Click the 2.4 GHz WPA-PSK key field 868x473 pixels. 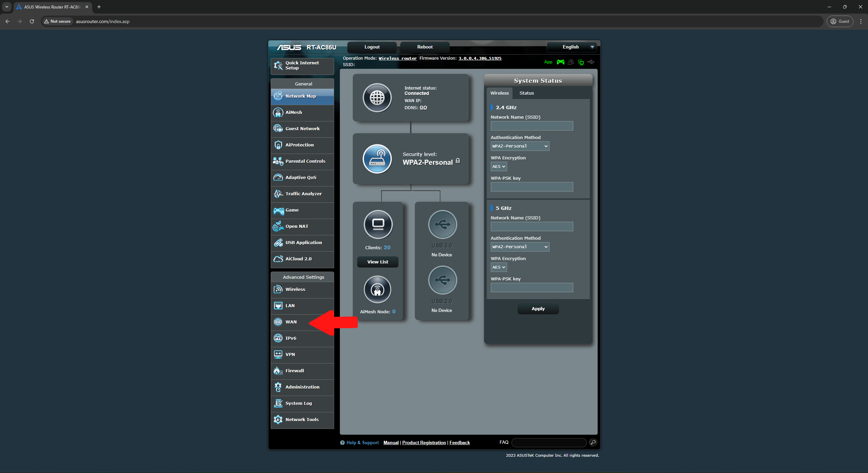pos(532,187)
